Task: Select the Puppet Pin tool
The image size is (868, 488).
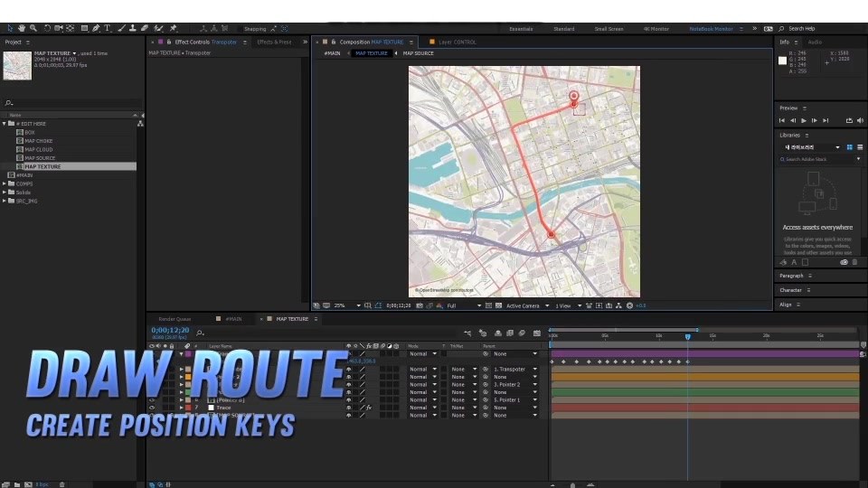Action: (x=174, y=28)
